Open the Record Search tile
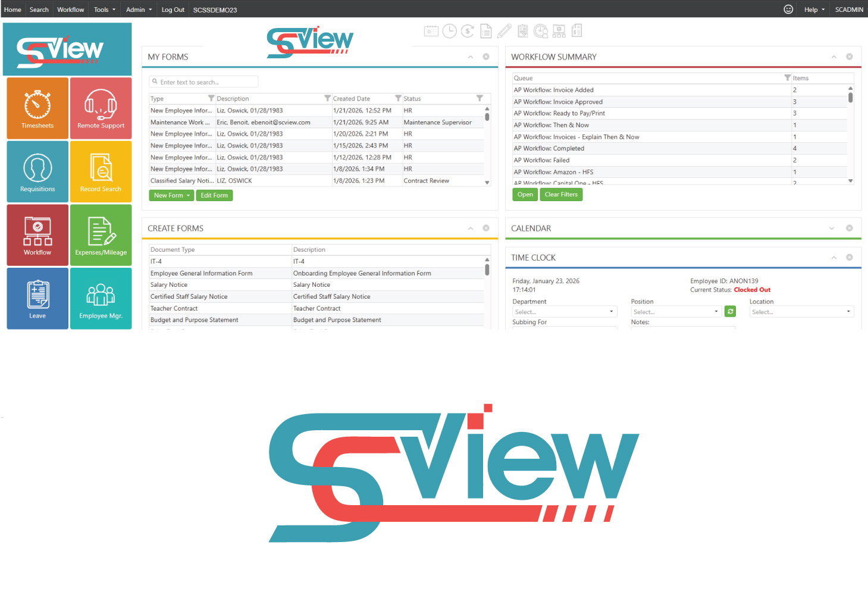 [101, 171]
